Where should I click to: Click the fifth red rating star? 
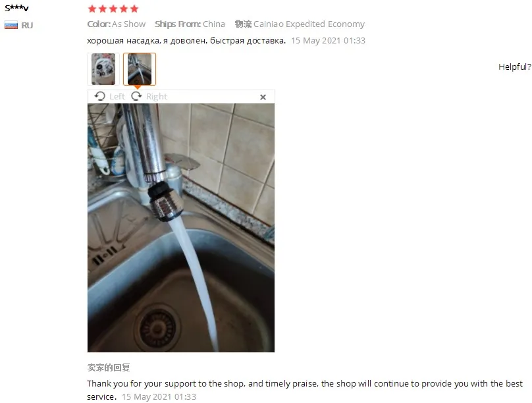134,9
